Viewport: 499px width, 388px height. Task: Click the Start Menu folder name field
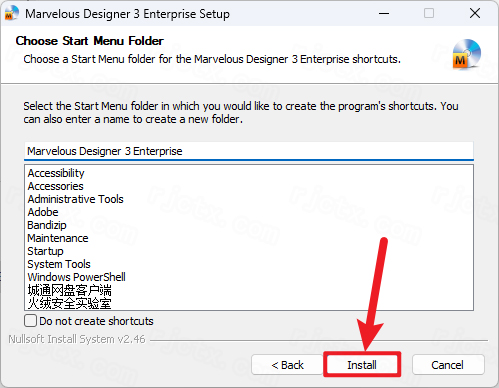click(x=249, y=151)
